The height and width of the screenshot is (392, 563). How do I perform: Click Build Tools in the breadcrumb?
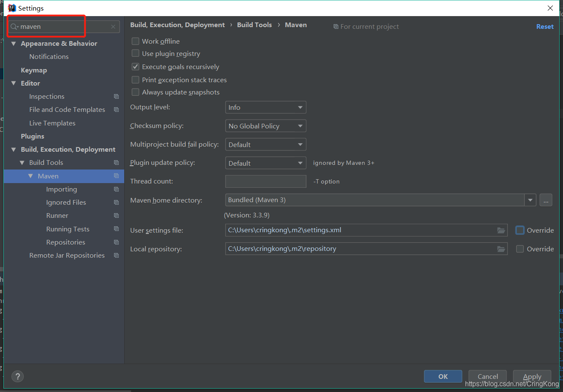point(254,25)
